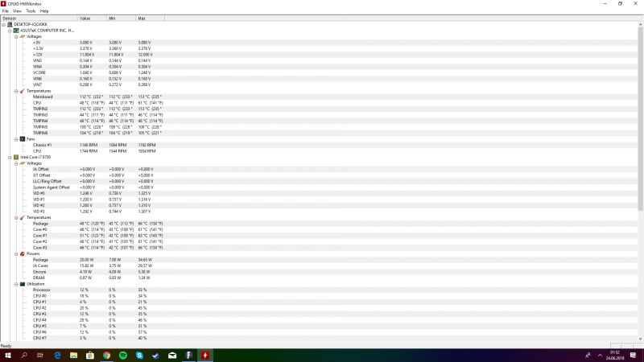Click the Min column header
This screenshot has height=362, width=644.
122,19
